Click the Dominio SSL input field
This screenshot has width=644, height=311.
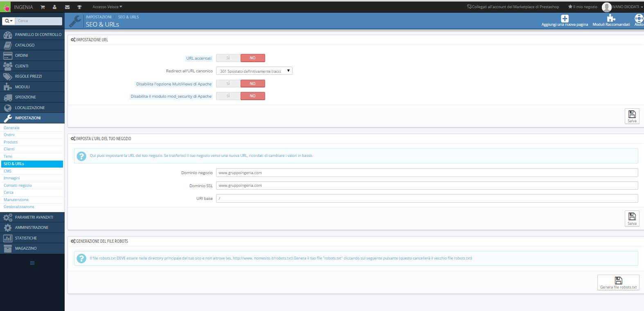427,186
